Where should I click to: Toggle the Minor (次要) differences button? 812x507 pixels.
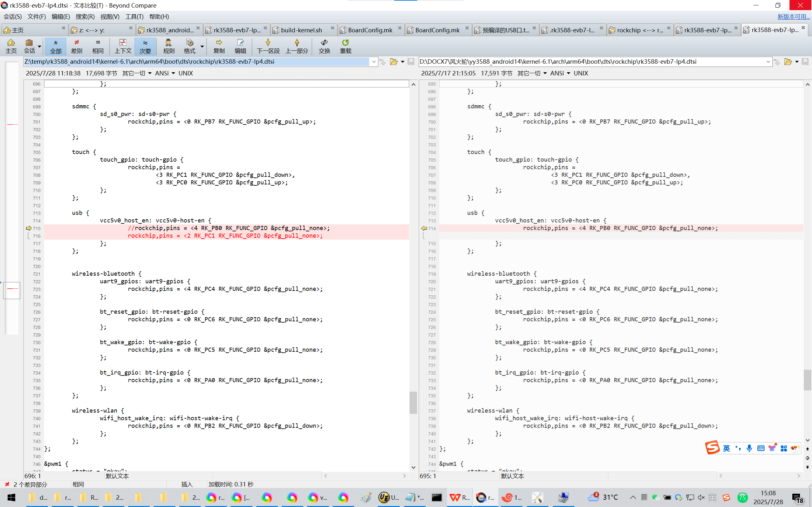click(x=145, y=46)
